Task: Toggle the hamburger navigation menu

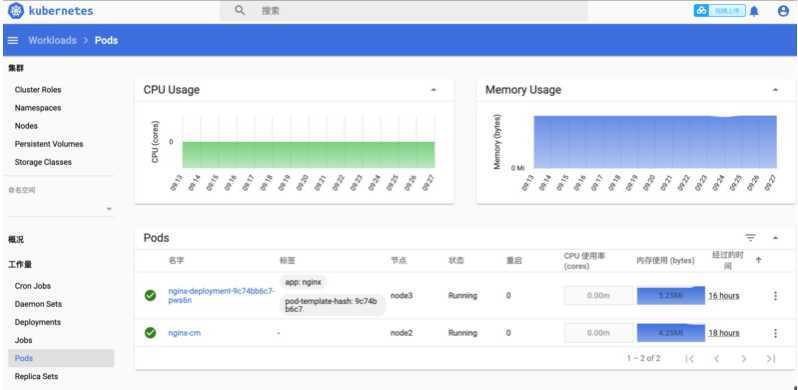Action: pos(13,40)
